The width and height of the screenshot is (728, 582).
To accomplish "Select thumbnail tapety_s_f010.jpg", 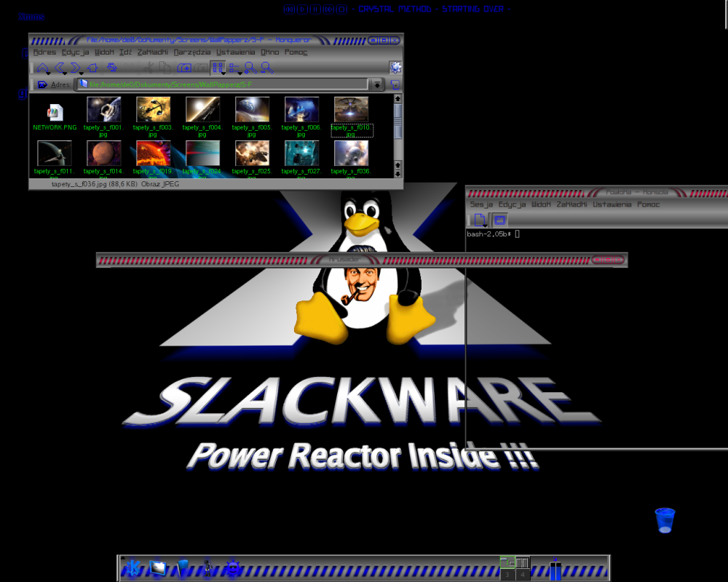I will coord(352,110).
